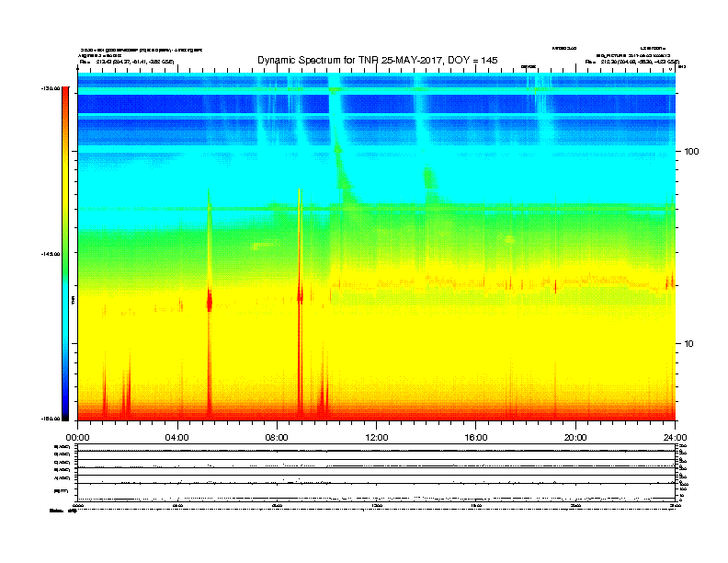The height and width of the screenshot is (563, 728).
Task: Click the "12:00" time axis label
Action: click(x=377, y=438)
